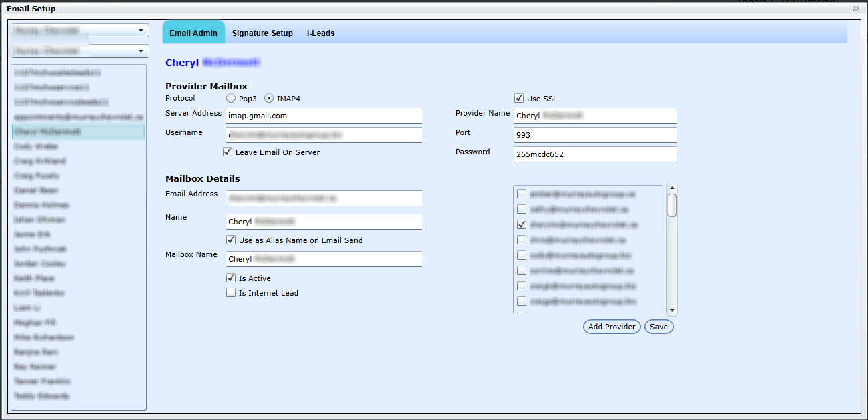Click the scroll up arrow of the email list
This screenshot has height=420, width=868.
tap(672, 188)
